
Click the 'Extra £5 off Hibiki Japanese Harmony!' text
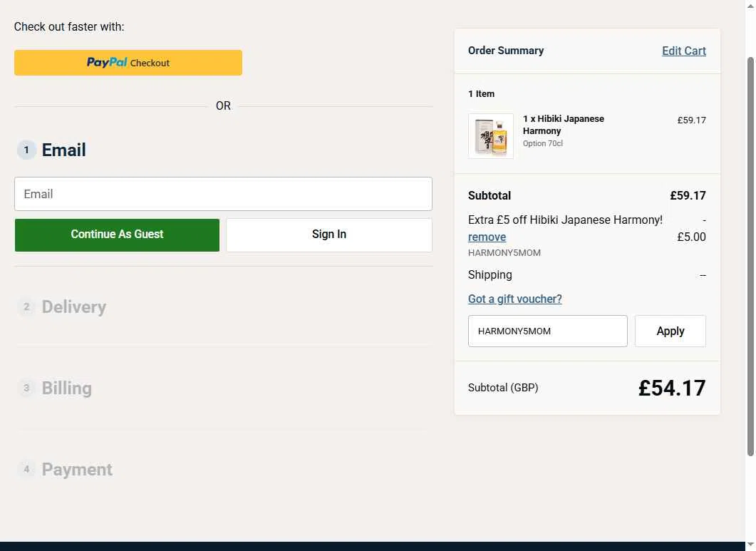pyautogui.click(x=565, y=220)
